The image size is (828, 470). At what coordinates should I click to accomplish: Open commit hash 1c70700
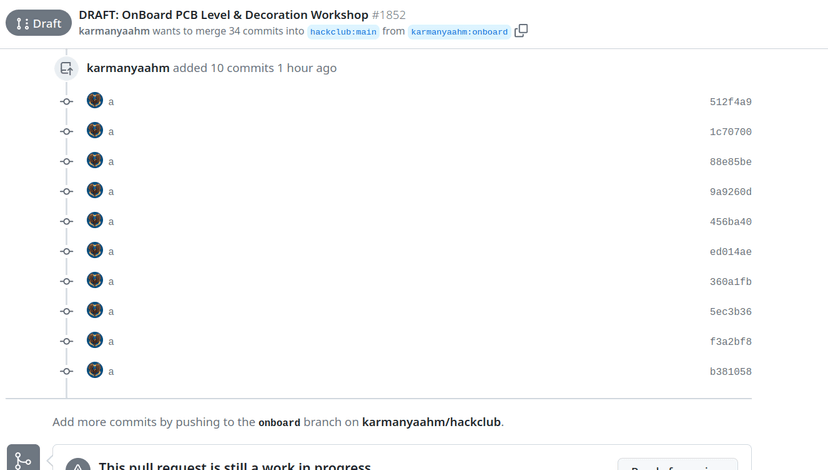[x=730, y=132]
